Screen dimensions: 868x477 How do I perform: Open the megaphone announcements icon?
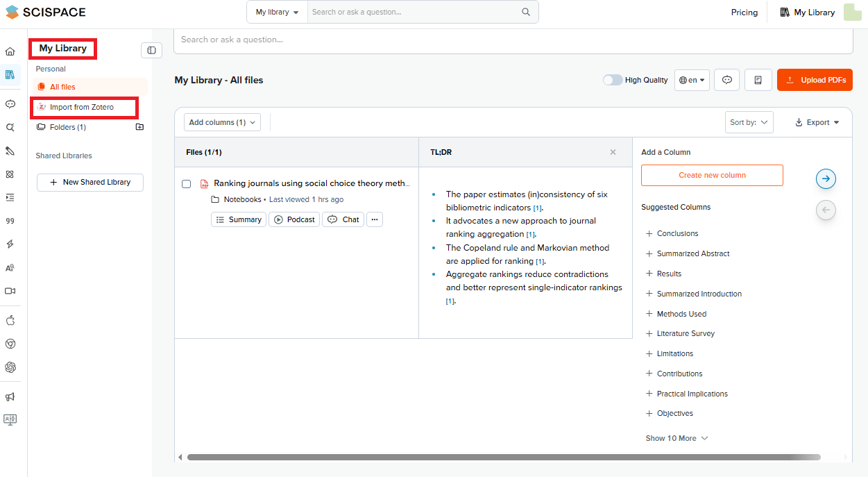(x=10, y=397)
